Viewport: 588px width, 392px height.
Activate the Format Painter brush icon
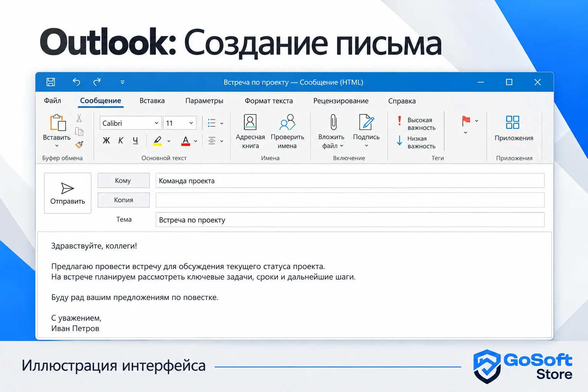[79, 145]
